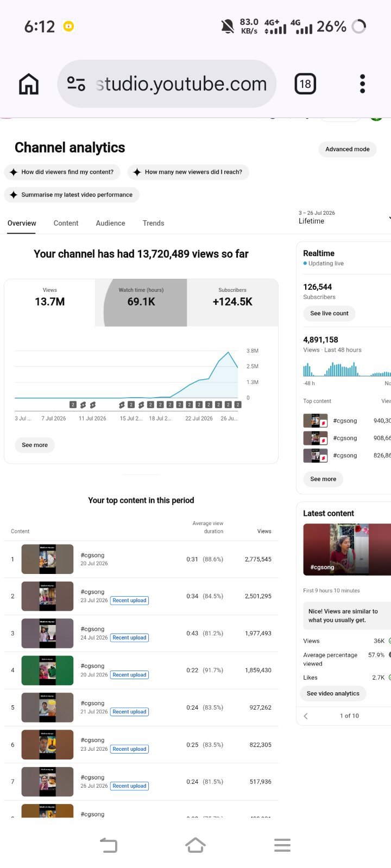Switch to the Trends tab

tap(153, 223)
